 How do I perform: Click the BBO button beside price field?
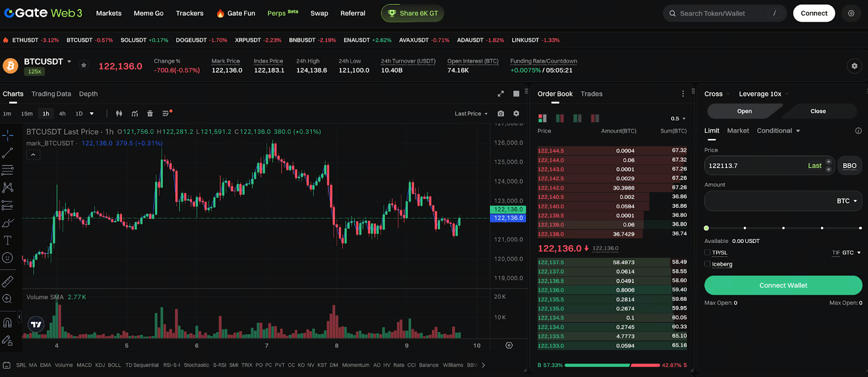(x=850, y=165)
